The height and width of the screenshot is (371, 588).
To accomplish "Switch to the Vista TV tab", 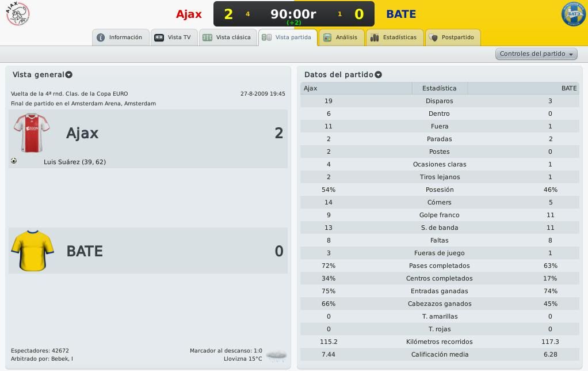I will 173,37.
